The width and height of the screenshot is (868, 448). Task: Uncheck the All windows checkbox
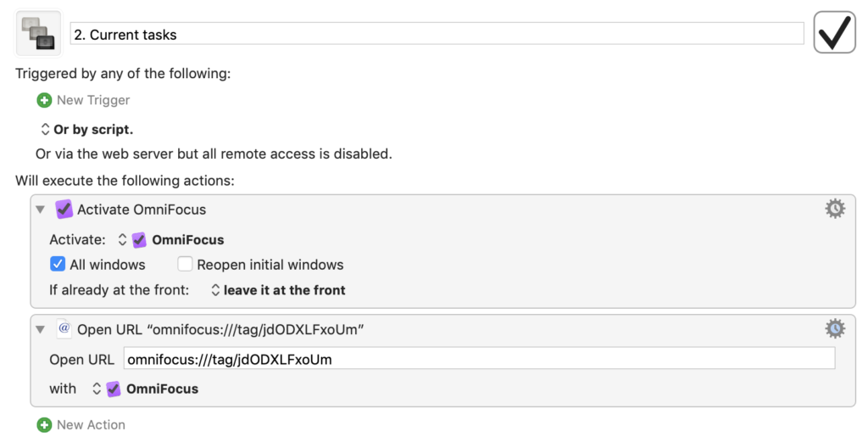(x=58, y=264)
